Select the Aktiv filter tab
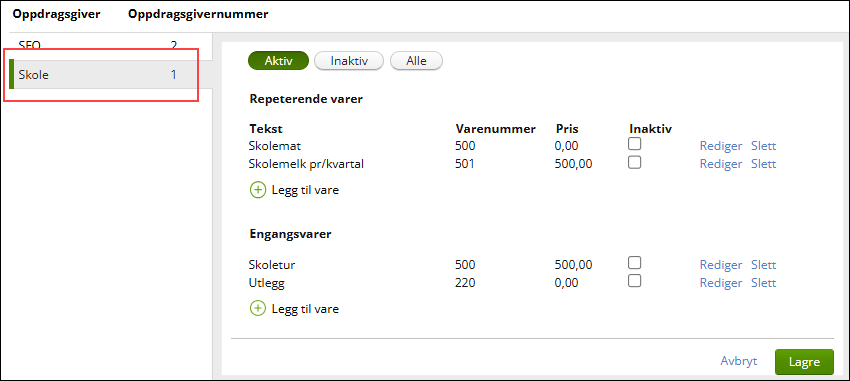Viewport: 850px width, 381px height. pos(278,61)
